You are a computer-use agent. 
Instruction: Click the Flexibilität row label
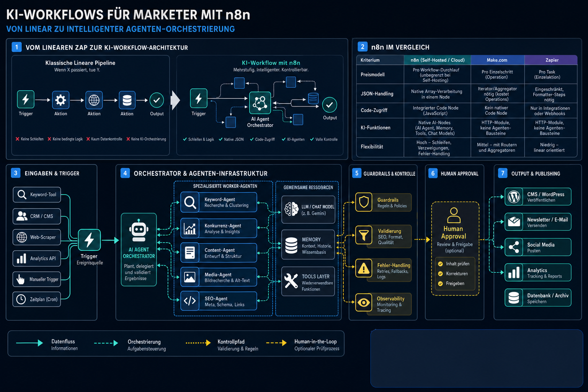(372, 147)
